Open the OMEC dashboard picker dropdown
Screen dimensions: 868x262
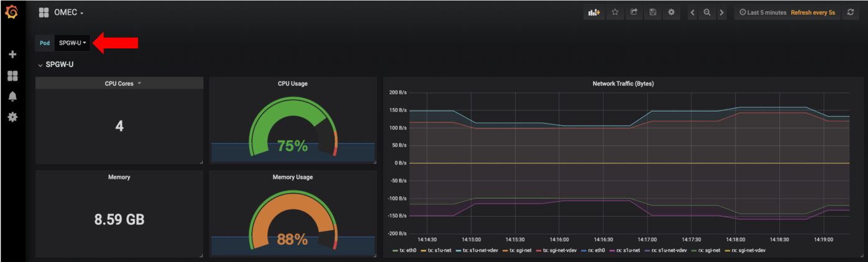[69, 12]
